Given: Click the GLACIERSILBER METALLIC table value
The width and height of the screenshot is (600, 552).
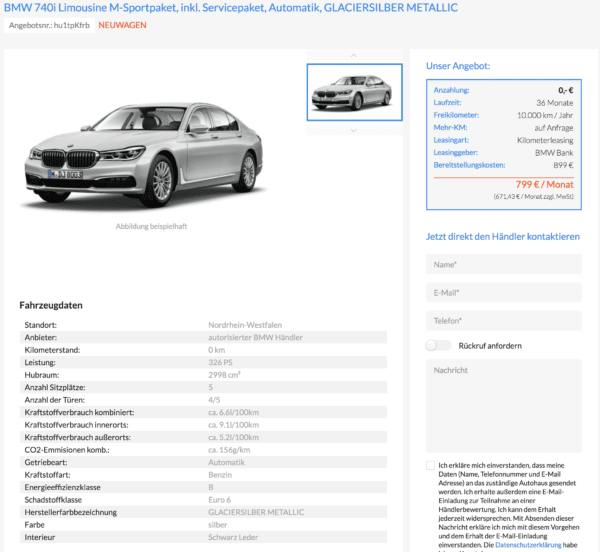Looking at the screenshot, I should [x=256, y=512].
